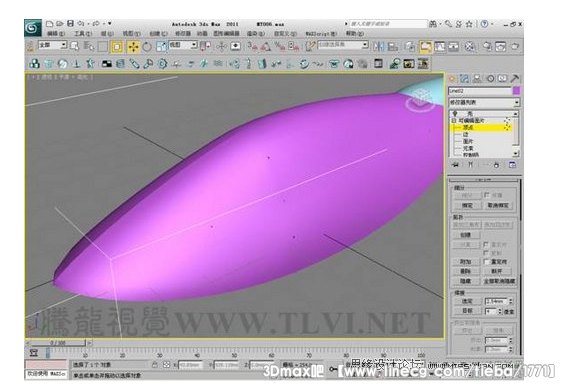Click the InfoCenter search field
Viewport: 584px width, 388px height.
(x=388, y=24)
